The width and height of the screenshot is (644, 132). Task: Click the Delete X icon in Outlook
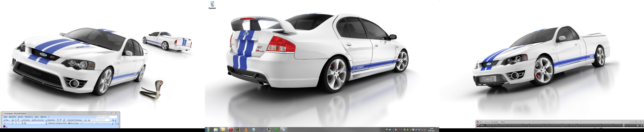point(18,120)
